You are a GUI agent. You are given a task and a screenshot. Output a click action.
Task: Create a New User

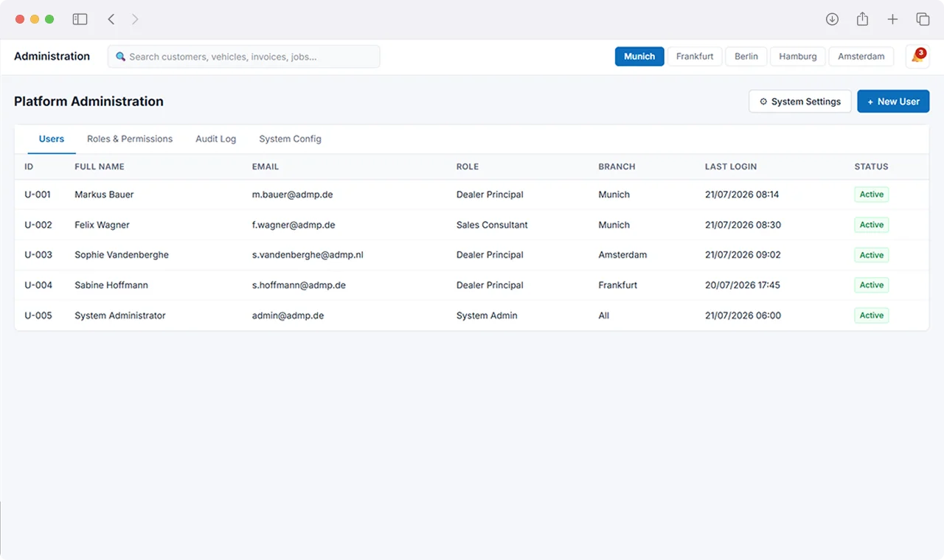pyautogui.click(x=893, y=102)
